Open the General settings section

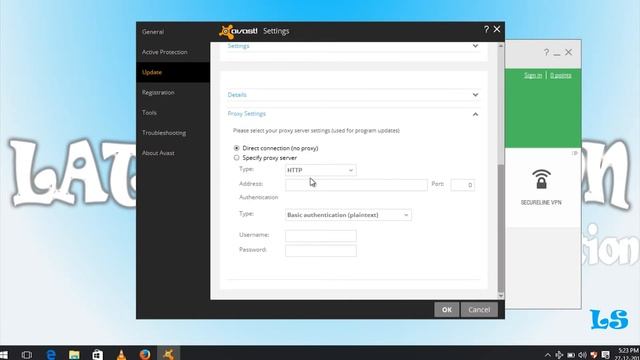point(153,32)
